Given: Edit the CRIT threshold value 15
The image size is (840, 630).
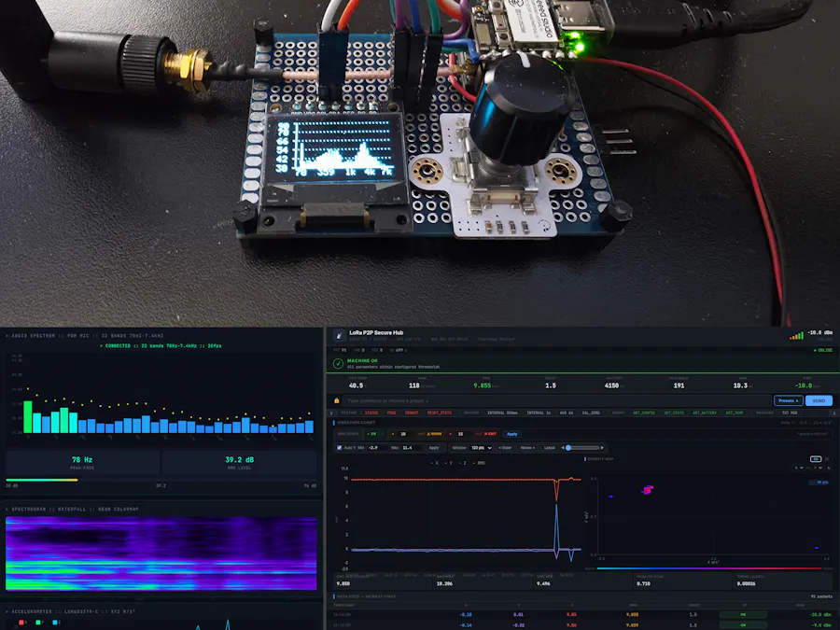Looking at the screenshot, I should (x=461, y=434).
